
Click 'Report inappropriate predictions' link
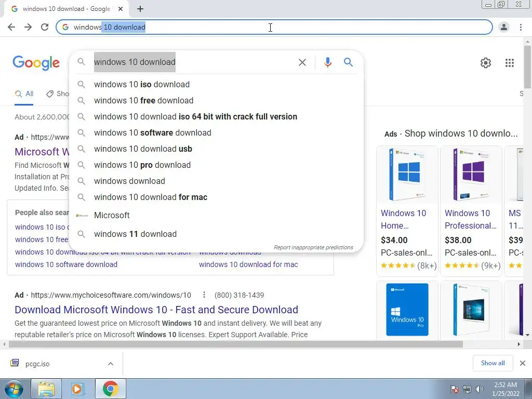313,247
